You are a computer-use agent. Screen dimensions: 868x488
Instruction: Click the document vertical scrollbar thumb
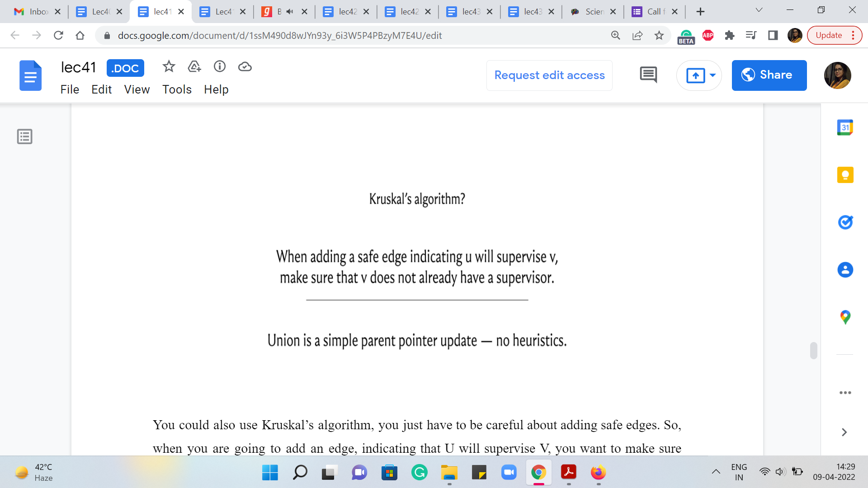(814, 351)
